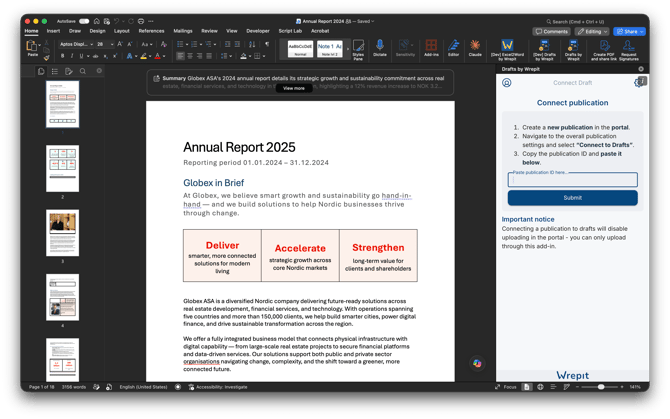Image resolution: width=670 pixels, height=419 pixels.
Task: Justify paragraph text
Action: (x=209, y=56)
